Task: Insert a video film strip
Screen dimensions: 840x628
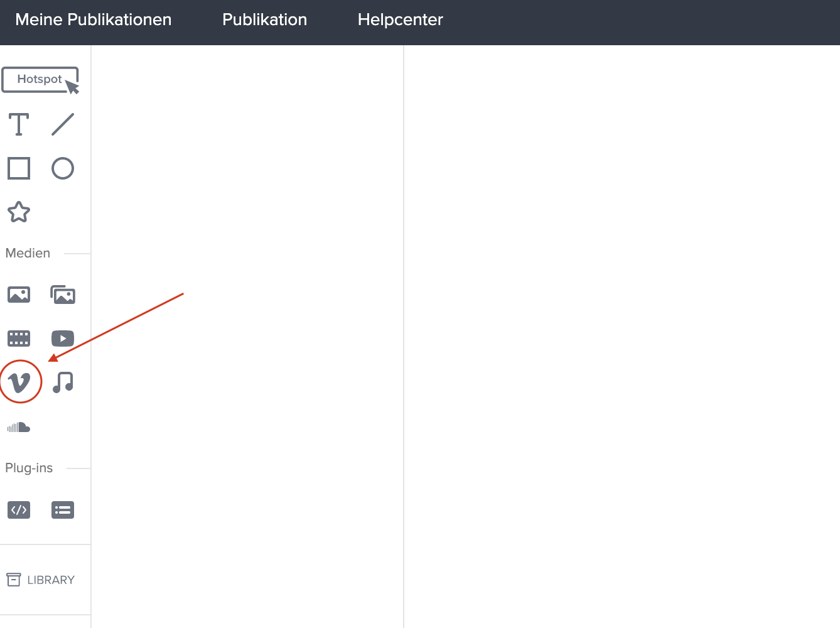Action: pos(19,338)
